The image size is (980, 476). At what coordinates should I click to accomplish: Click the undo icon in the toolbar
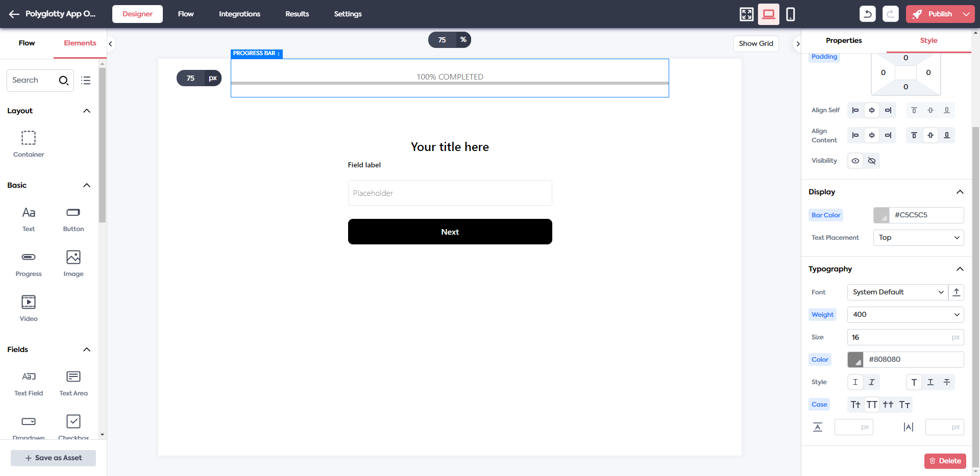(x=868, y=14)
